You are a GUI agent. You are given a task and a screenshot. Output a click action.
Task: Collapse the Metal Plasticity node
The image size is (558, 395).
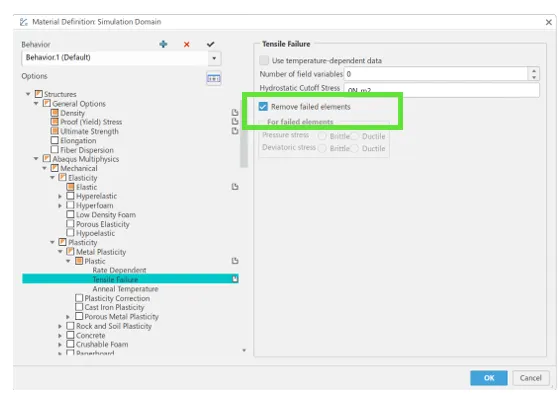[x=60, y=252]
